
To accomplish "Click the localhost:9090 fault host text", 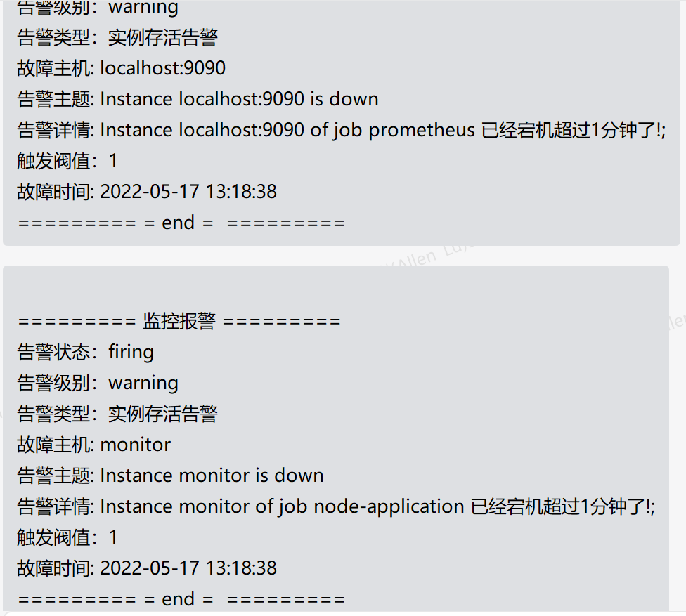I will pyautogui.click(x=163, y=67).
